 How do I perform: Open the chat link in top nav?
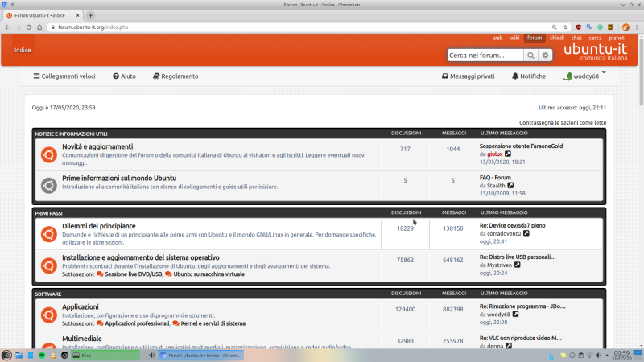pos(576,38)
